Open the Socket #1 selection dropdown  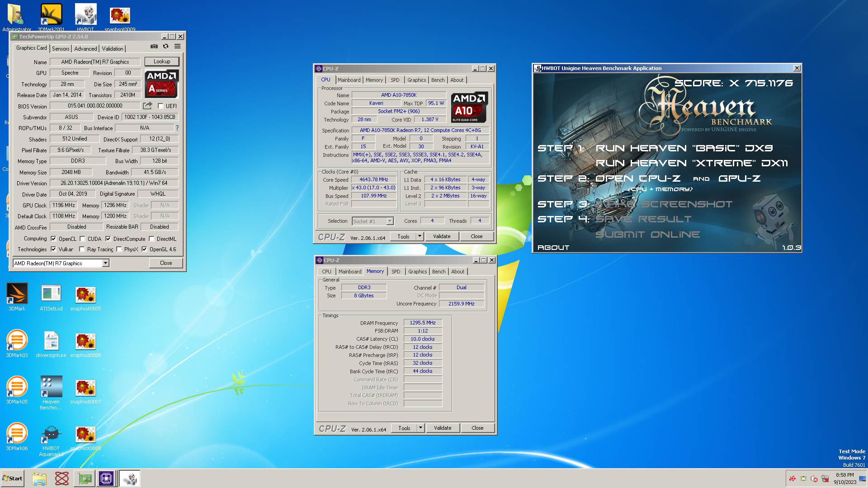(373, 221)
